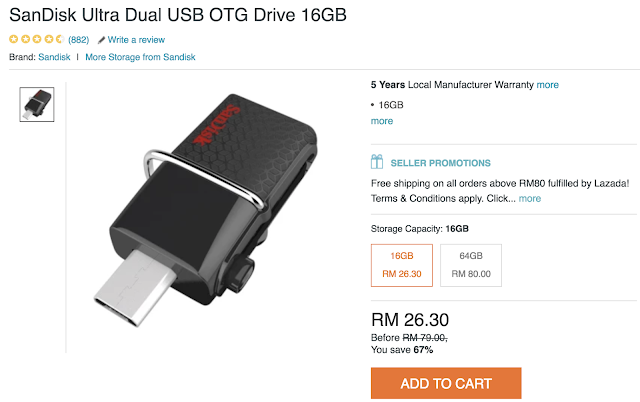Click the product title SanDisk Ultra Dual USB
The height and width of the screenshot is (402, 640).
click(x=178, y=15)
